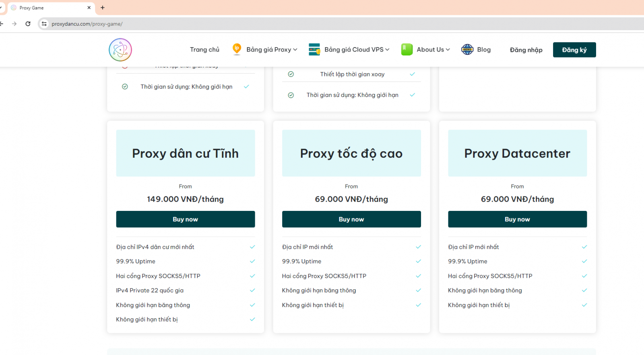The width and height of the screenshot is (644, 355).
Task: Open the Trang chủ menu item
Action: [204, 50]
